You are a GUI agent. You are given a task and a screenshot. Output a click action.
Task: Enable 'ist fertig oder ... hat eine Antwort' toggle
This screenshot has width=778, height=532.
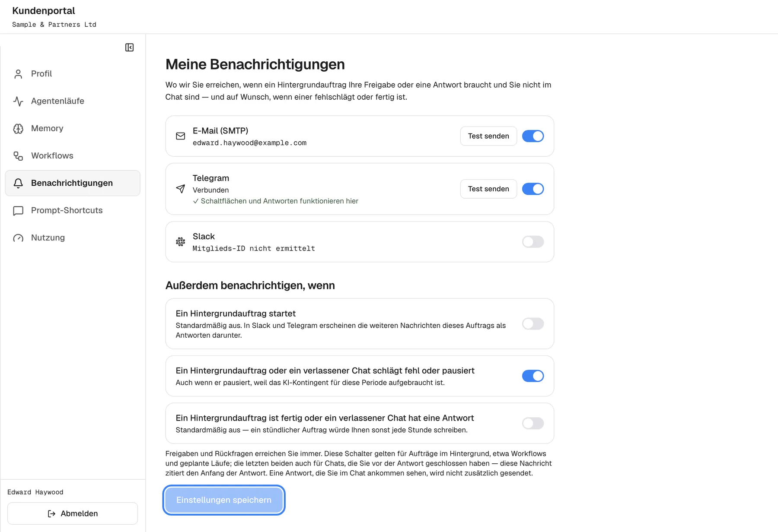point(533,424)
